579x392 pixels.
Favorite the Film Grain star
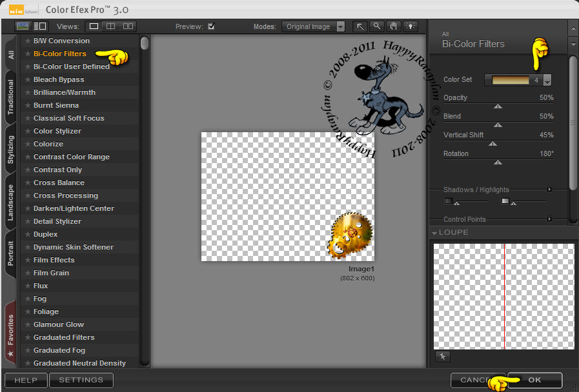point(27,273)
